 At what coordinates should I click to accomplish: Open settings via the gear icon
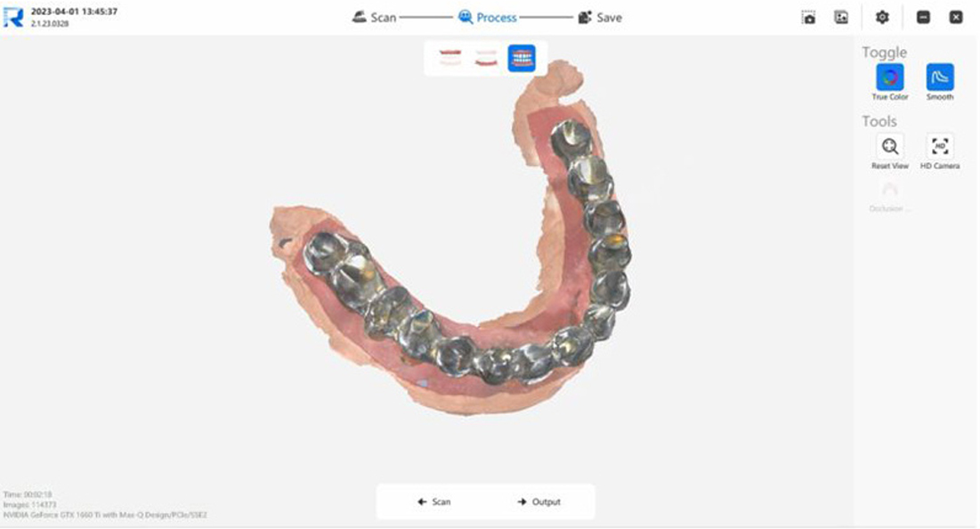(882, 18)
